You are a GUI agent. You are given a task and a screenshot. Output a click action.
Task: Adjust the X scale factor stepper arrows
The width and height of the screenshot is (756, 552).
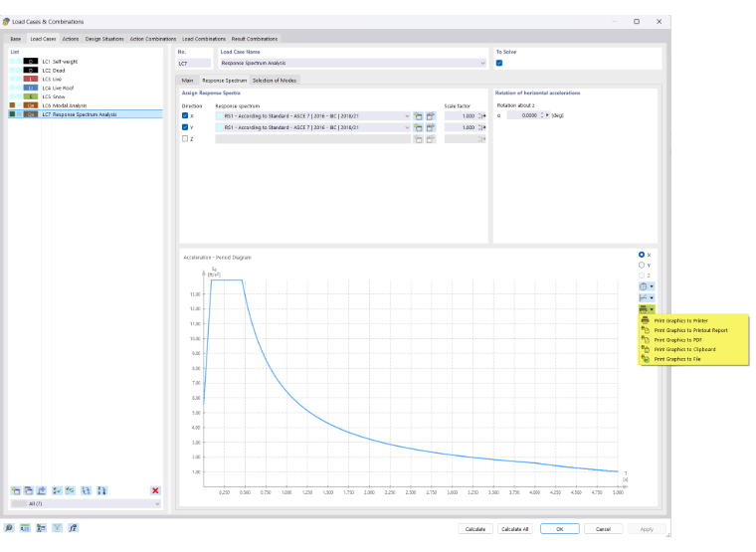coord(479,116)
